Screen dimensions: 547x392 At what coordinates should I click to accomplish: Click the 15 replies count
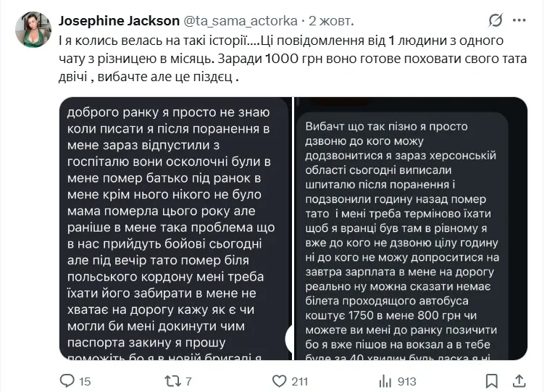coord(85,380)
